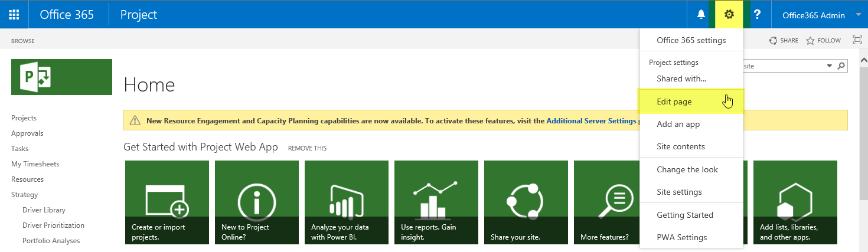Image resolution: width=868 pixels, height=252 pixels.
Task: Open Driver Library navigation link
Action: coord(44,210)
